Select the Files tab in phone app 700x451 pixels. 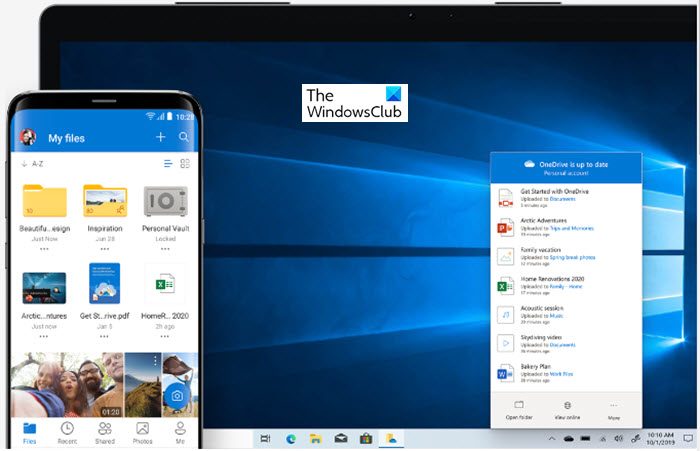point(29,433)
